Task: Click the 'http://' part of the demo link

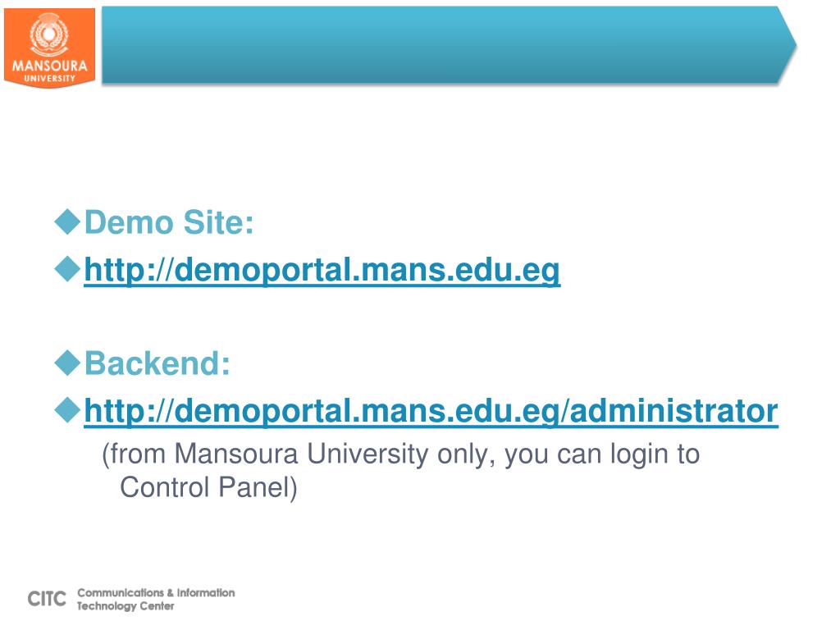Action: pos(129,270)
